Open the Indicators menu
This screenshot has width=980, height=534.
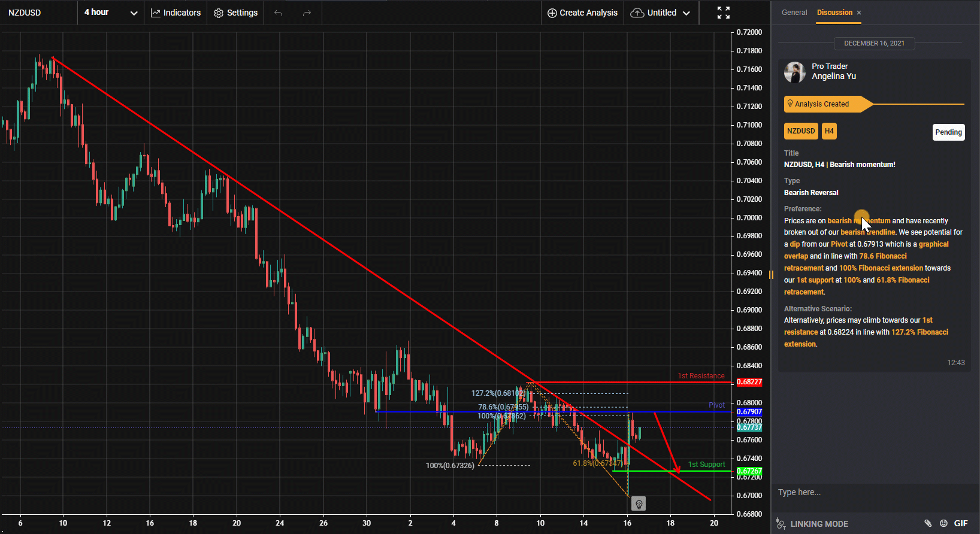(176, 13)
